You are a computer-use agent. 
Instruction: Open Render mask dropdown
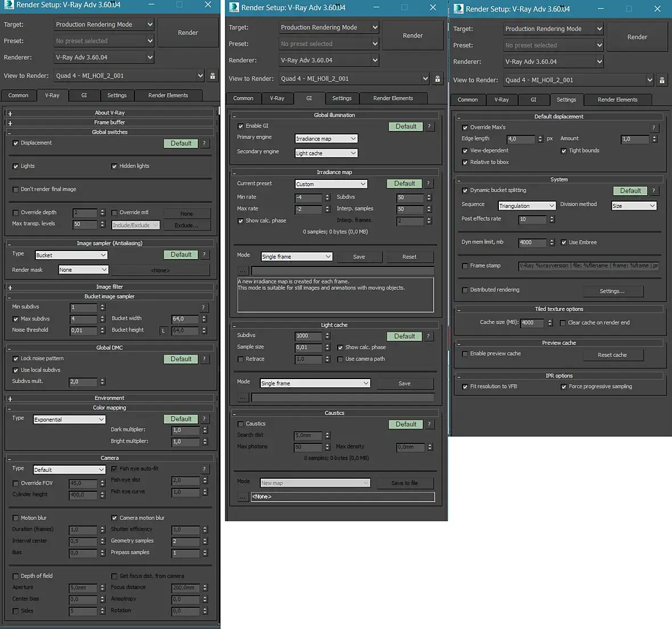click(x=83, y=270)
